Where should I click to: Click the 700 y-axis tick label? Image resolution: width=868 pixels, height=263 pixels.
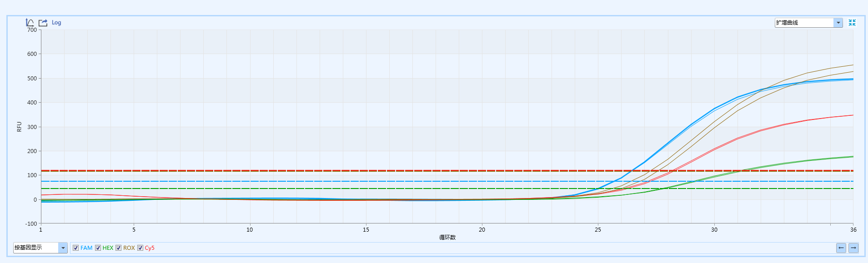coord(32,30)
